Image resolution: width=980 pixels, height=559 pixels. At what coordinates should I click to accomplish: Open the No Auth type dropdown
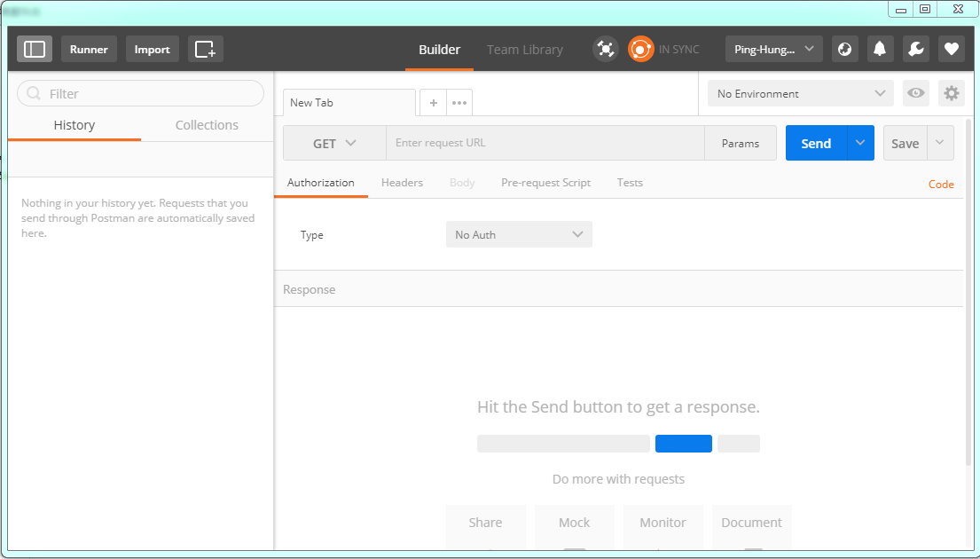click(519, 234)
